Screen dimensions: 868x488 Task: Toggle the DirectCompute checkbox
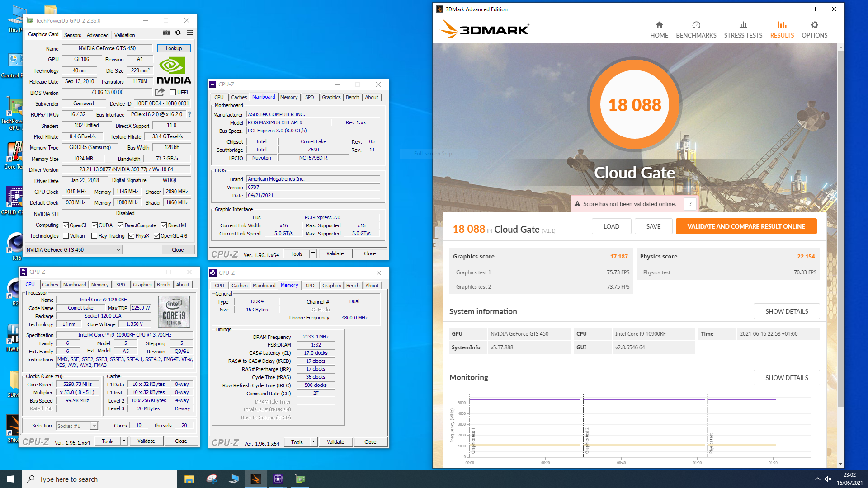tap(121, 225)
